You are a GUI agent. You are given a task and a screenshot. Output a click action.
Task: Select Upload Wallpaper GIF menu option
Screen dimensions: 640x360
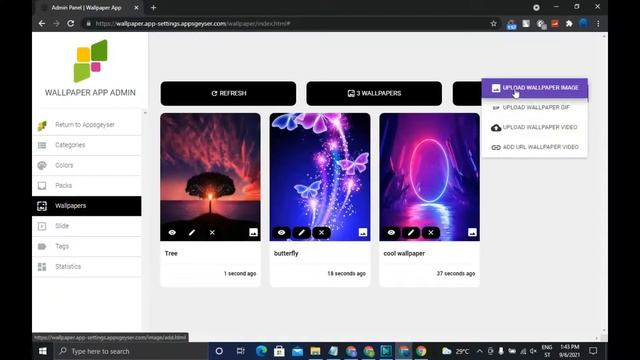coord(535,107)
